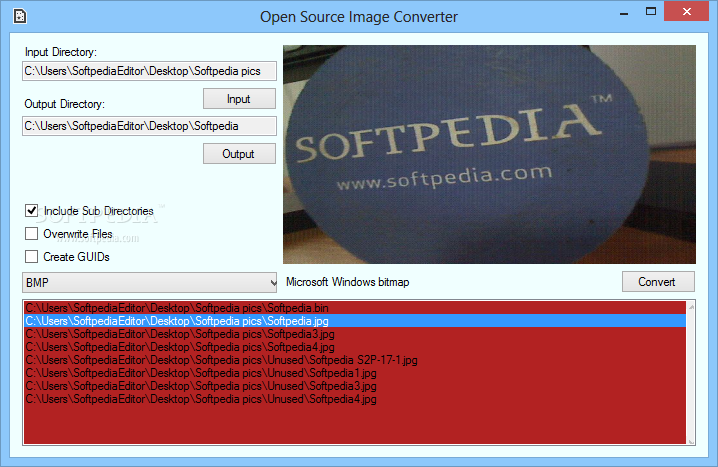Select Unused\Softpedia3.jpg file row
718x467 pixels.
point(355,386)
